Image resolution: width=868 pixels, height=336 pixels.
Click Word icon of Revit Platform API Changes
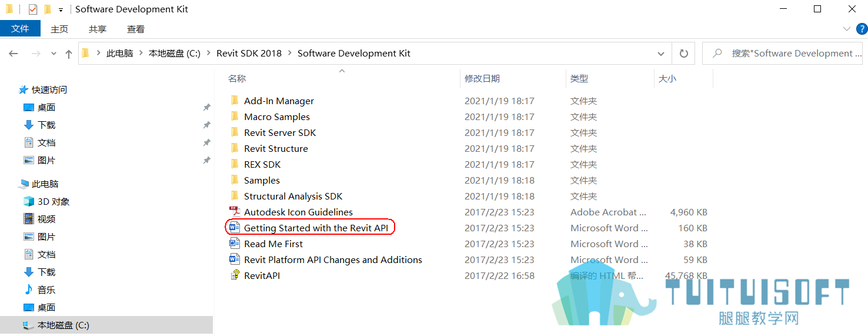click(x=235, y=260)
